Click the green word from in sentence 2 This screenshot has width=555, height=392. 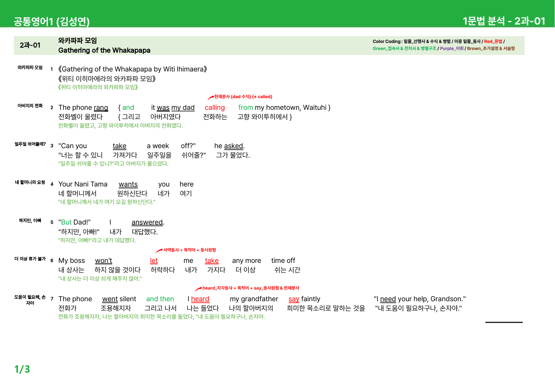[246, 108]
